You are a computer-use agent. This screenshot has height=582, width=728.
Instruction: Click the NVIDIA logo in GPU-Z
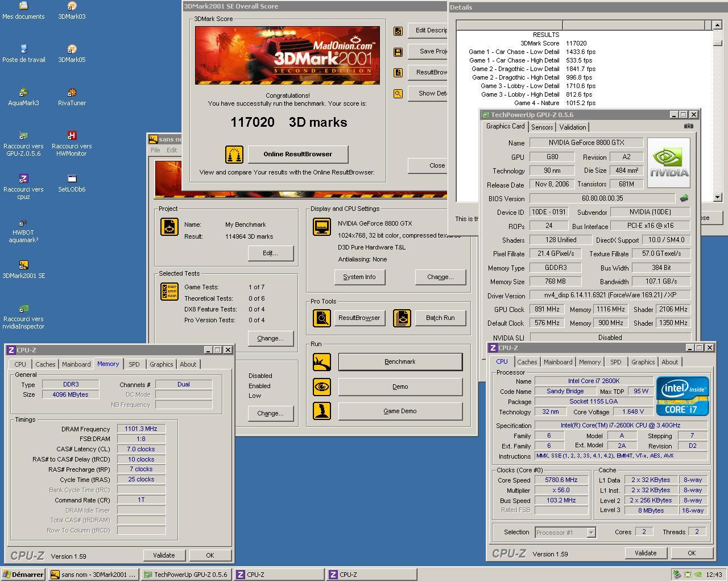[x=668, y=163]
